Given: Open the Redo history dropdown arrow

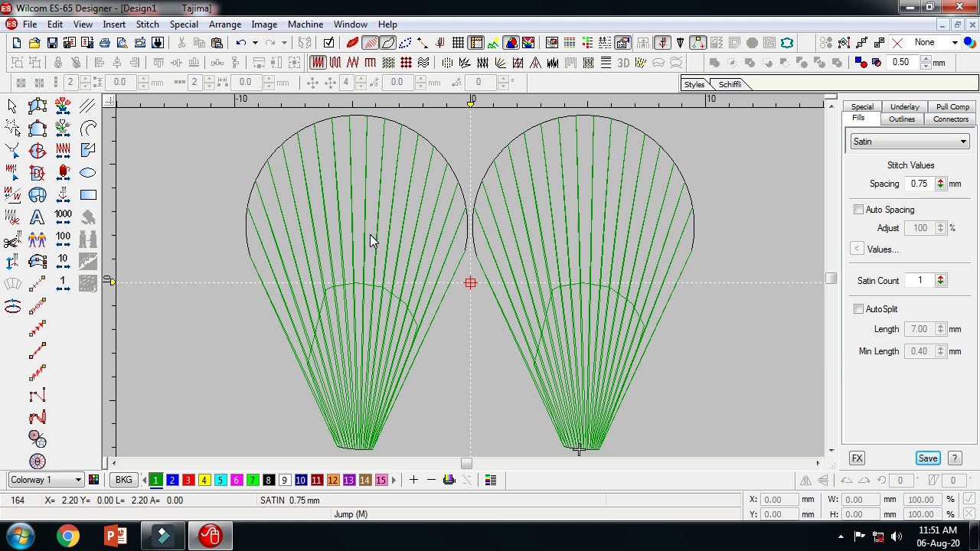Looking at the screenshot, I should click(x=284, y=43).
